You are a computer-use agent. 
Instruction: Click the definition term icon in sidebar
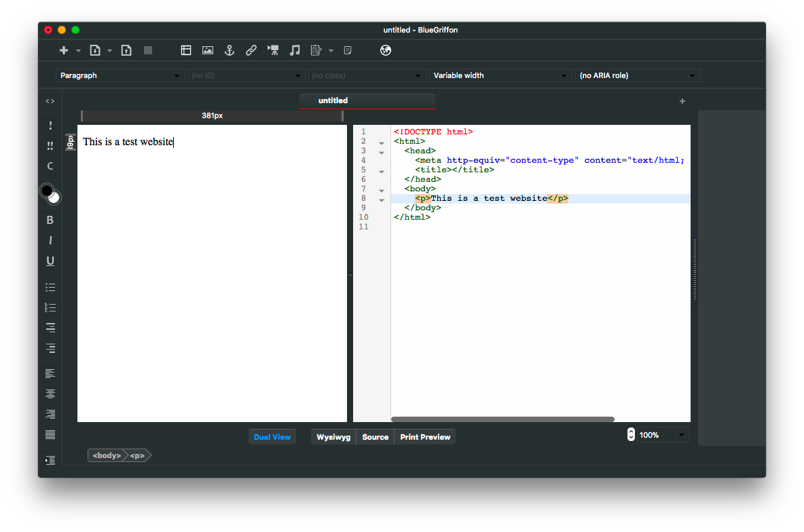pyautogui.click(x=50, y=328)
